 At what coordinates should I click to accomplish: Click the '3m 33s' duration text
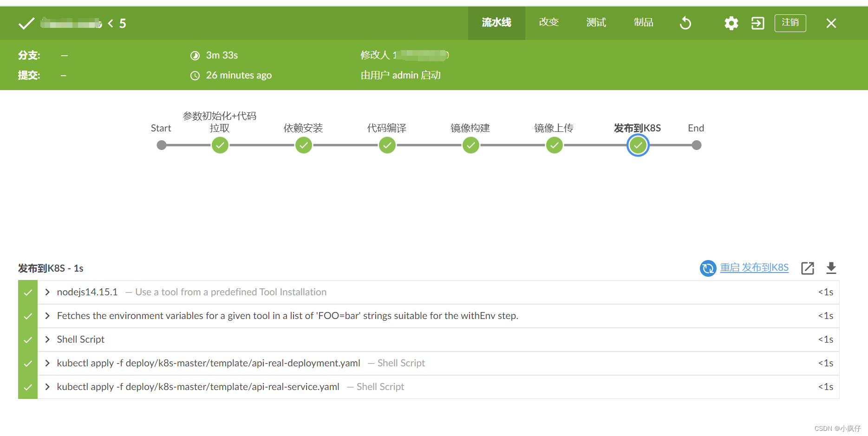(x=222, y=55)
